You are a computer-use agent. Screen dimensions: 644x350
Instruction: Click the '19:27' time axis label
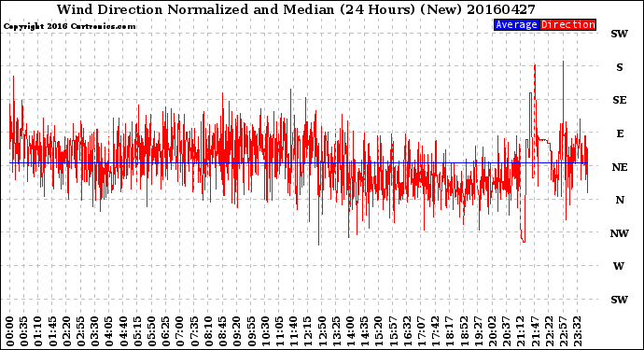[477, 331]
